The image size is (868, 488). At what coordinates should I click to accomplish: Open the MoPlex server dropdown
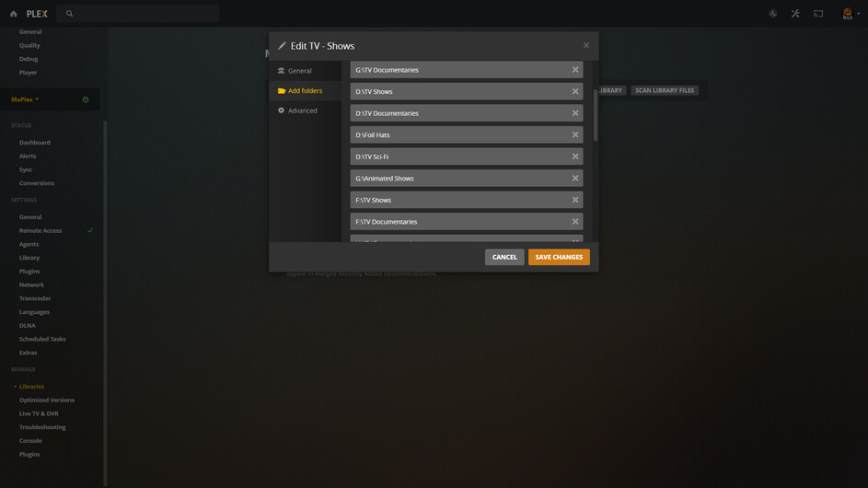click(25, 99)
